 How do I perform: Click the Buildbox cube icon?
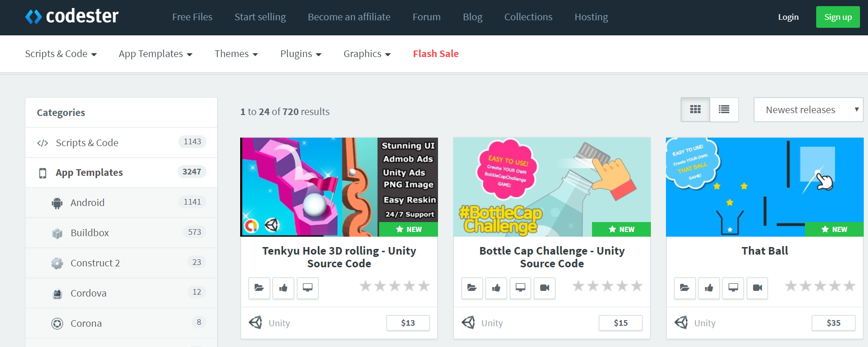[x=57, y=233]
